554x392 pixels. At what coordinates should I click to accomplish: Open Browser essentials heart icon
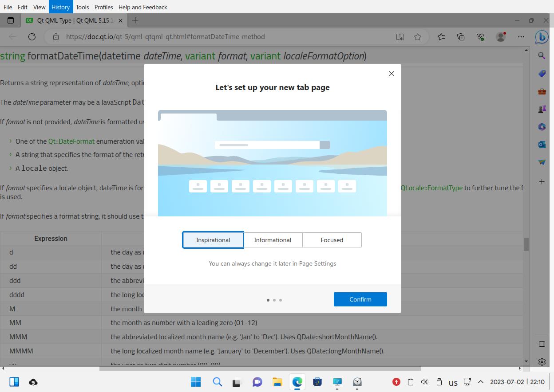(x=480, y=37)
